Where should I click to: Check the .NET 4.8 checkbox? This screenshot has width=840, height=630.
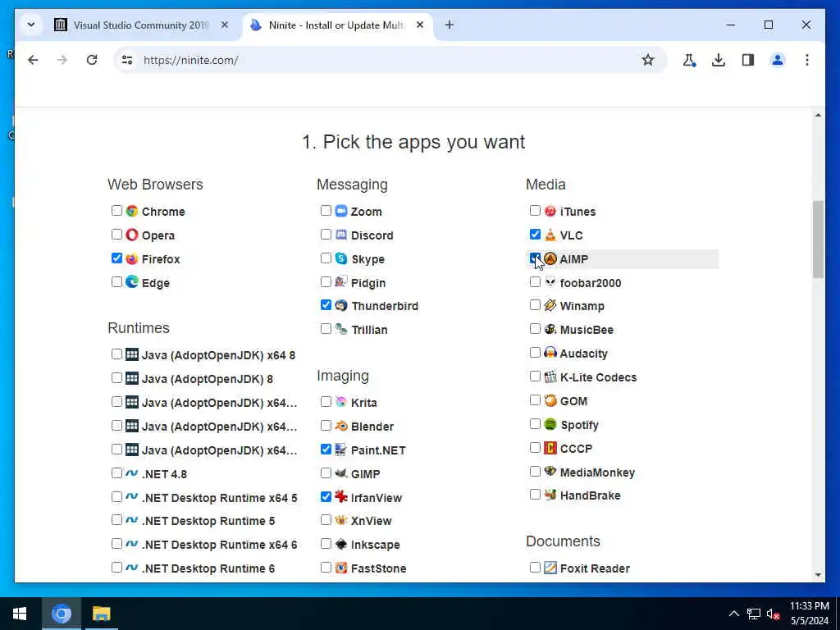[x=116, y=473]
